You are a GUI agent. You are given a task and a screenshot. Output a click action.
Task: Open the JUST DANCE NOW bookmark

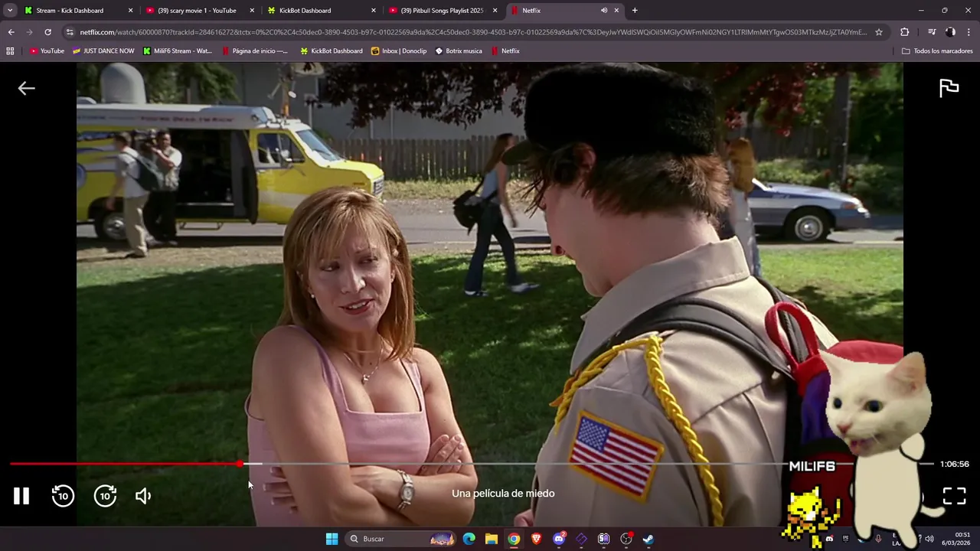pos(103,51)
